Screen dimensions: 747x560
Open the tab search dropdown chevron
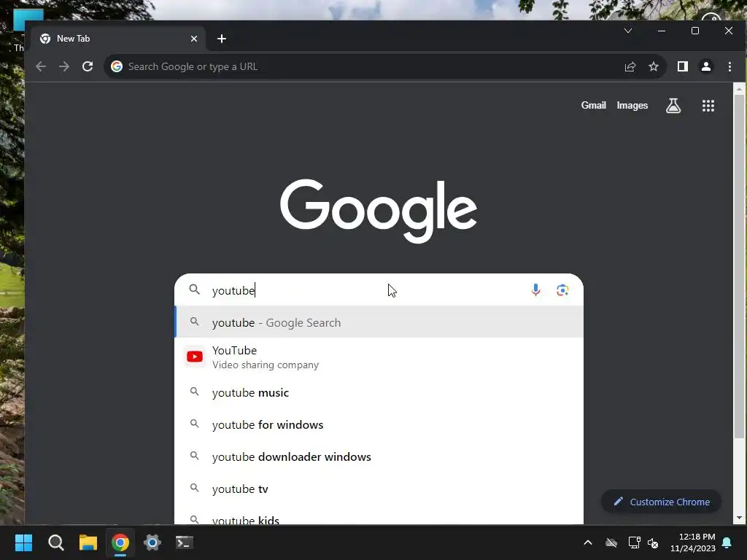(628, 31)
